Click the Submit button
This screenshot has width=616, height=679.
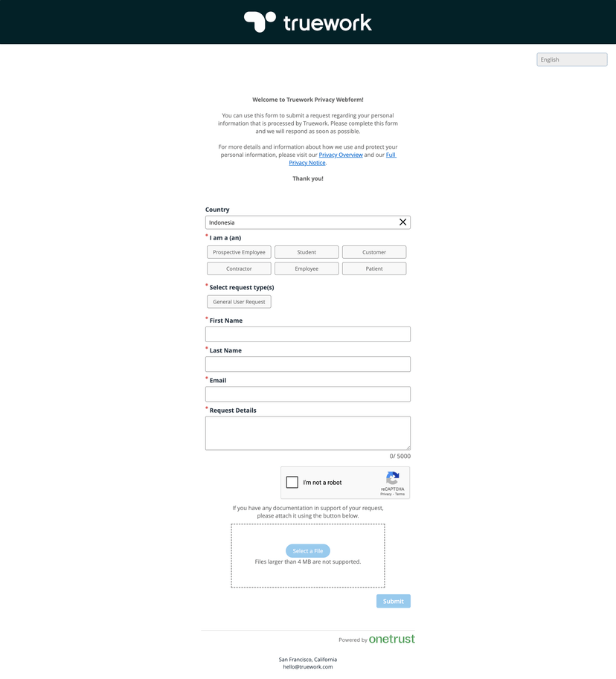click(x=393, y=600)
